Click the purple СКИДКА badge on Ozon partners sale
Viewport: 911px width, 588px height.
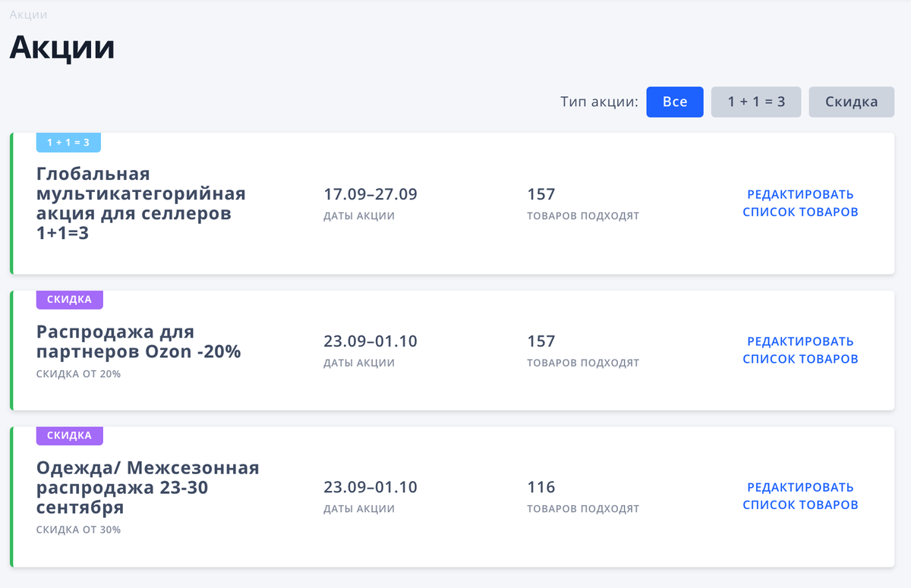pyautogui.click(x=69, y=300)
